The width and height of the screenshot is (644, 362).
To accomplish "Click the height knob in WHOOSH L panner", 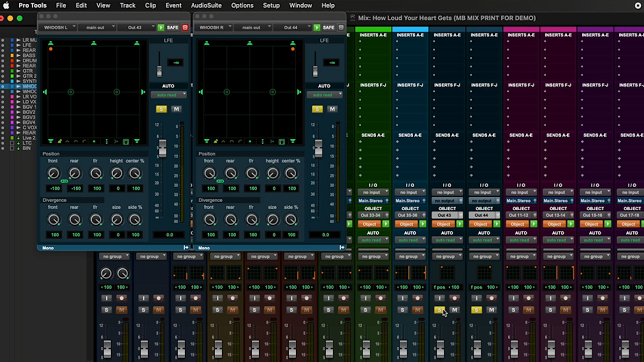I will pos(117,173).
